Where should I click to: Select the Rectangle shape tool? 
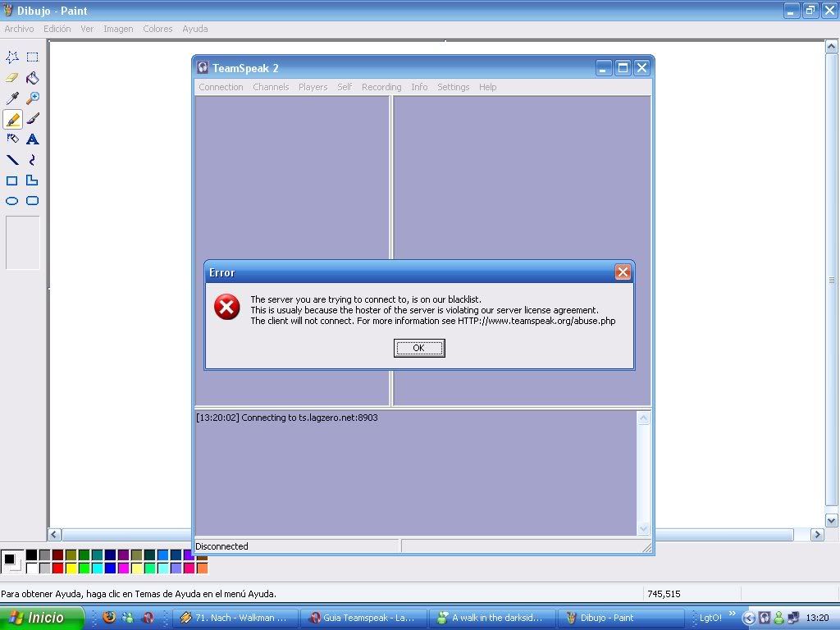pyautogui.click(x=12, y=180)
